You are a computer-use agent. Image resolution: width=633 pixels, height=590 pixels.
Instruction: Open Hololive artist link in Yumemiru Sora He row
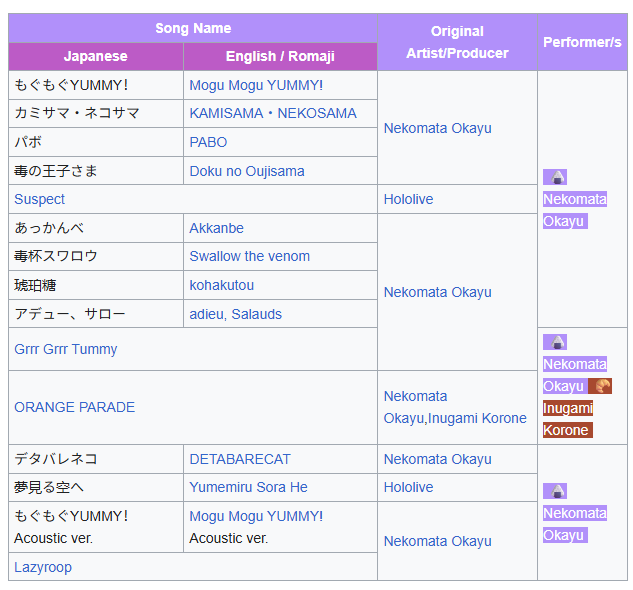[408, 487]
